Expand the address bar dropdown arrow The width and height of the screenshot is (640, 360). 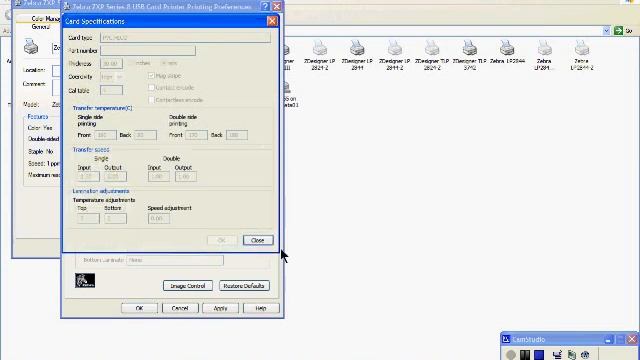[607, 31]
